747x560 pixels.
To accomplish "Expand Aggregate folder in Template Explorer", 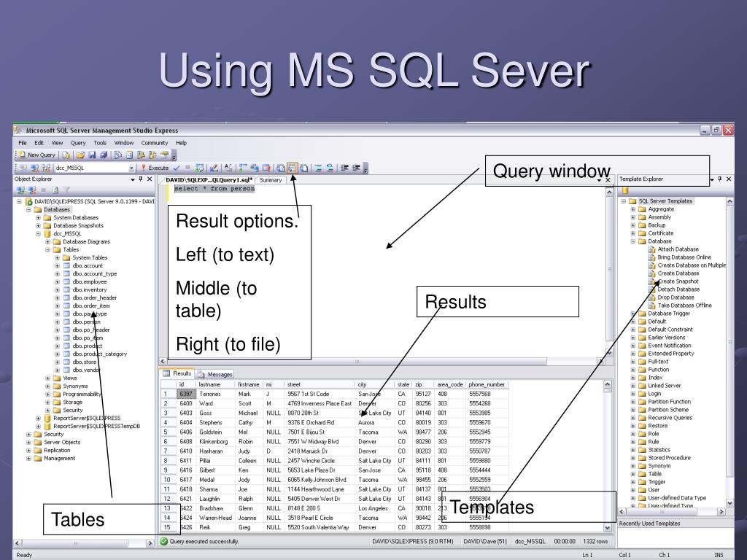I will (633, 209).
